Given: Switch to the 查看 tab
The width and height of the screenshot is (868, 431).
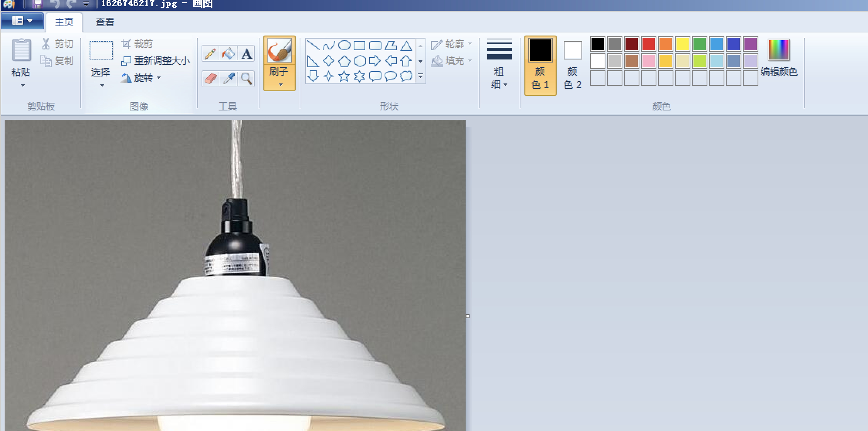Looking at the screenshot, I should [x=105, y=22].
